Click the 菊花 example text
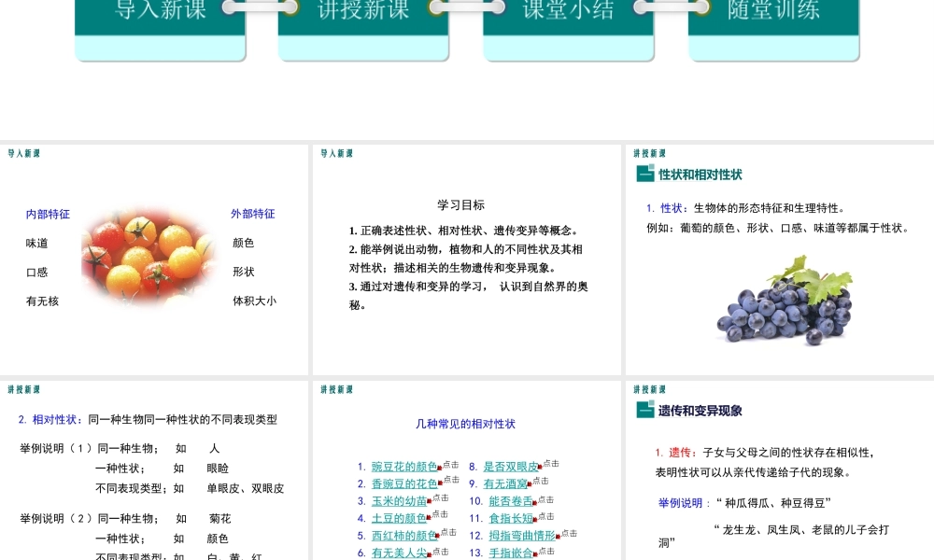 click(219, 519)
